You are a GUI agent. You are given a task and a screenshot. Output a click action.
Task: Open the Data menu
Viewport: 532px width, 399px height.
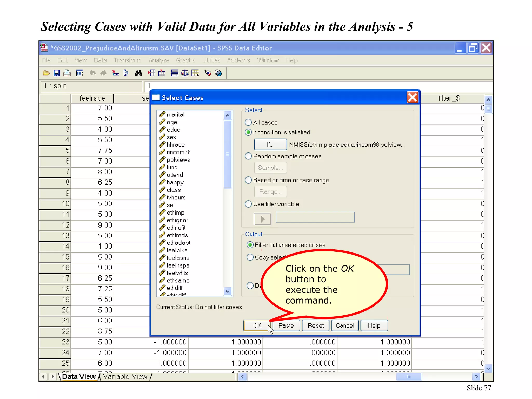click(x=100, y=60)
